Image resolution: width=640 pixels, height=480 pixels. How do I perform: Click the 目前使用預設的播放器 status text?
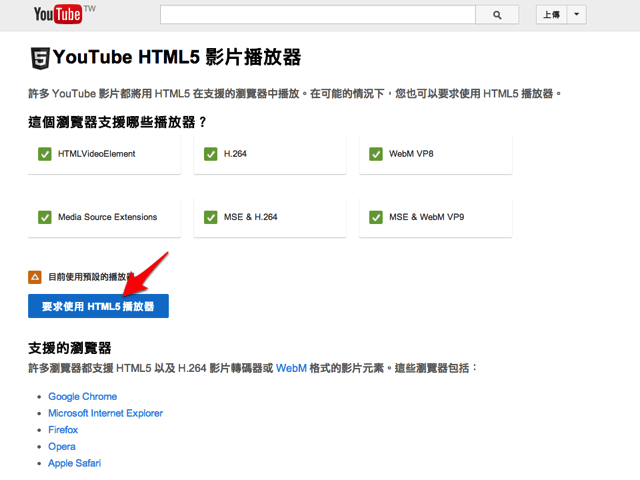91,277
